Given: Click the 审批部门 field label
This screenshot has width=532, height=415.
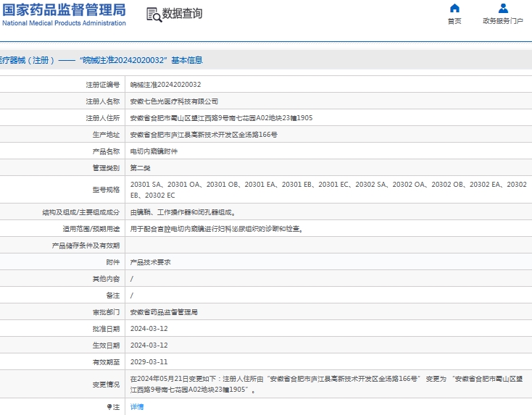Looking at the screenshot, I should pyautogui.click(x=107, y=312).
